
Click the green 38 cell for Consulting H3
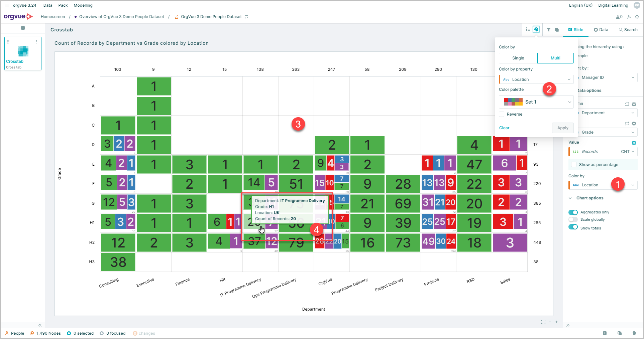(x=118, y=262)
